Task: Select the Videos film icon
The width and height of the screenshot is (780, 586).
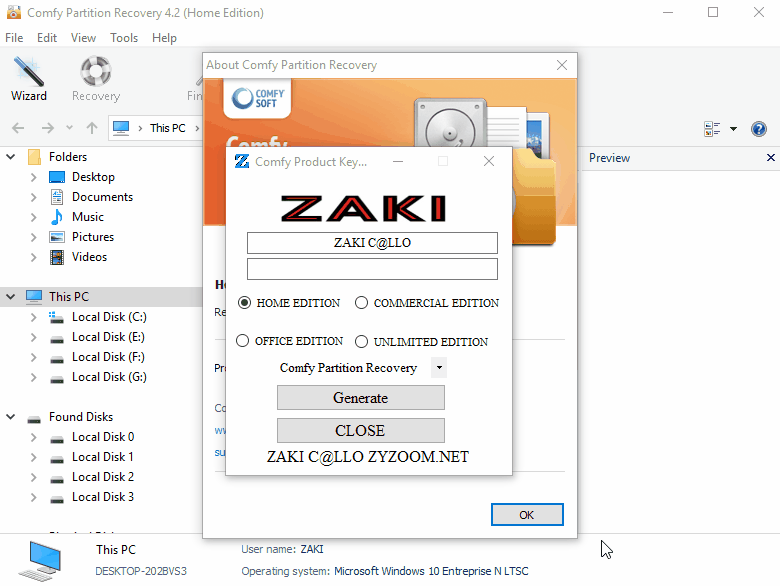Action: 57,257
